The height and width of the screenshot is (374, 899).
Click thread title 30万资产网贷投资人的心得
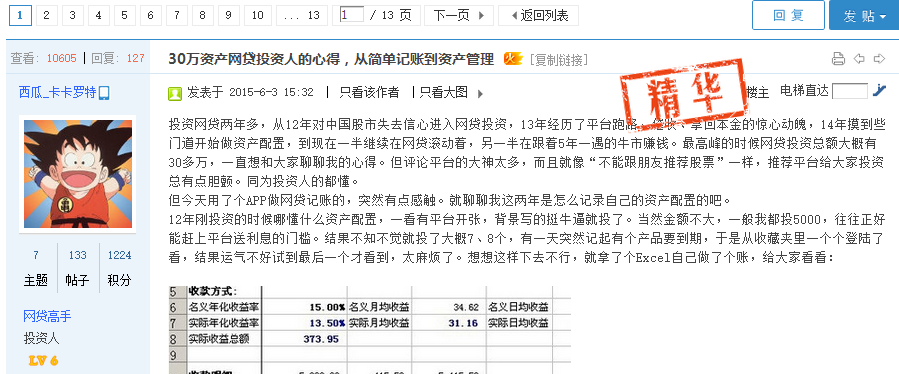pyautogui.click(x=331, y=59)
